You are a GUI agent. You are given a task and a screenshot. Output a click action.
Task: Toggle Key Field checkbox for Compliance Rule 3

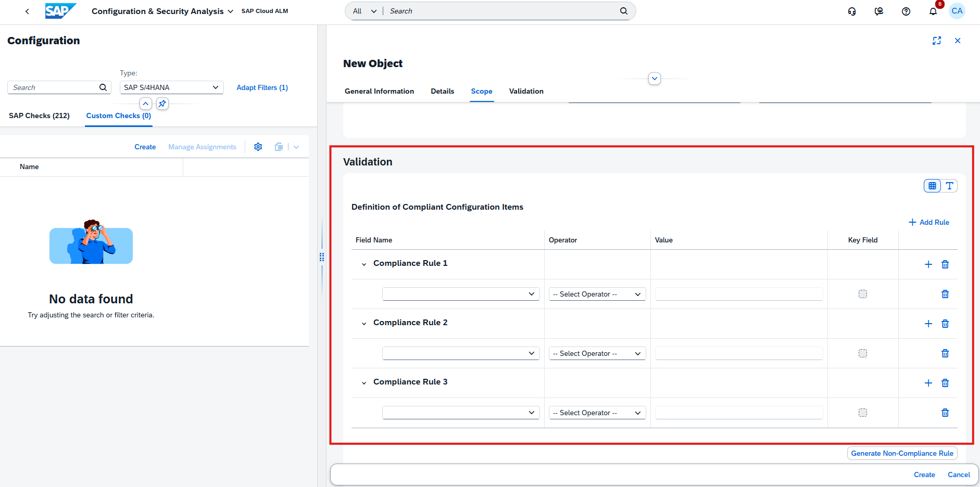(863, 413)
